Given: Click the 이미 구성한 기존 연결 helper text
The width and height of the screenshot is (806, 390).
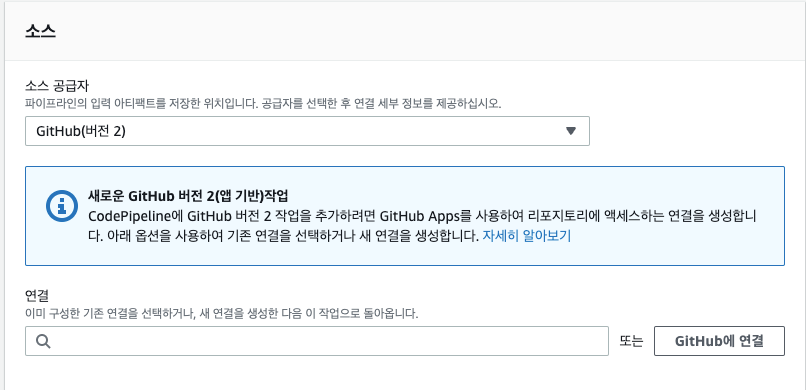Looking at the screenshot, I should point(222,313).
